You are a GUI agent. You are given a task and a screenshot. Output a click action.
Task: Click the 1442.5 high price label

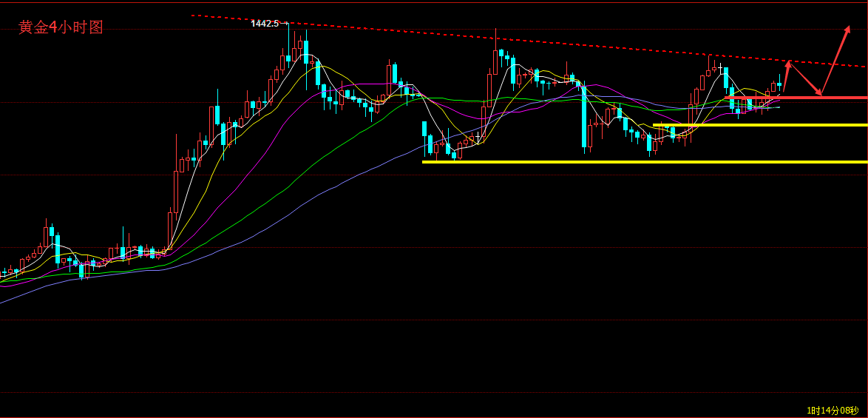(x=265, y=23)
